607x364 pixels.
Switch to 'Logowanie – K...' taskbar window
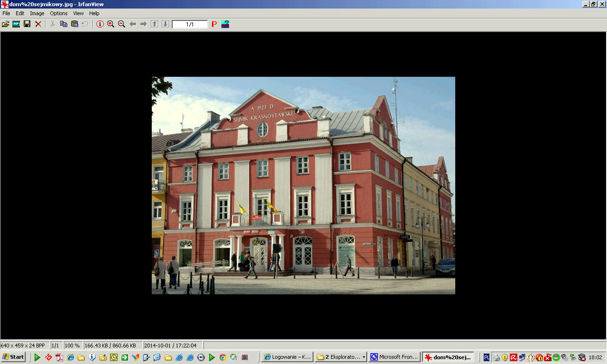[287, 357]
